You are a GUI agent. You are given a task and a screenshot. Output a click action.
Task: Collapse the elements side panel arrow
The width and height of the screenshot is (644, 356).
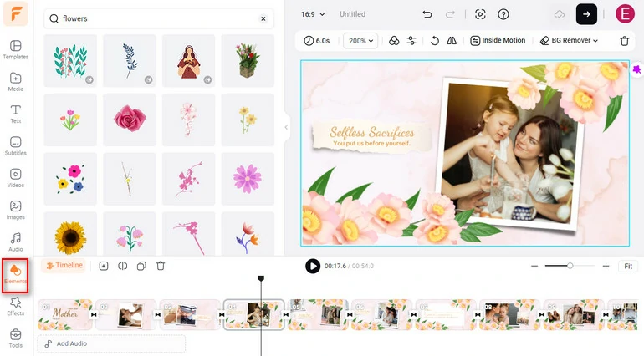point(286,127)
